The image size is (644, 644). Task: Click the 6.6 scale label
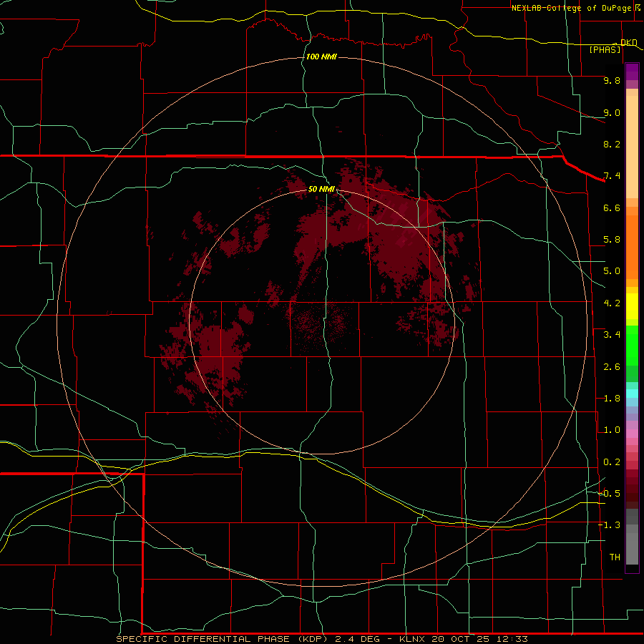coord(612,208)
